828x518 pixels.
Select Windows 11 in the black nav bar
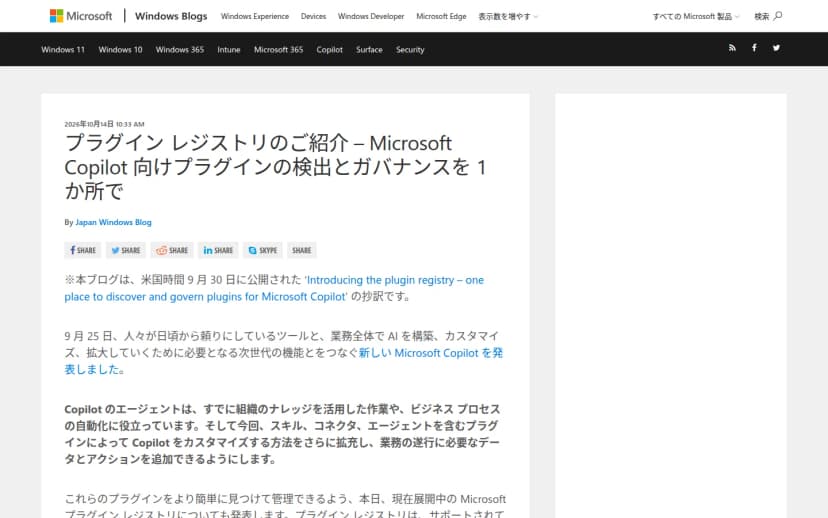pos(63,50)
